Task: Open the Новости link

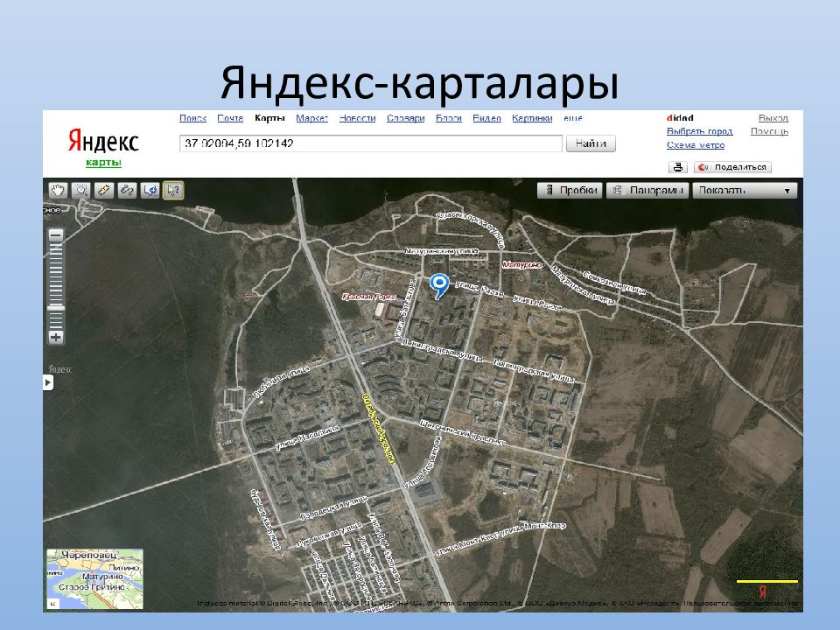Action: coord(357,118)
